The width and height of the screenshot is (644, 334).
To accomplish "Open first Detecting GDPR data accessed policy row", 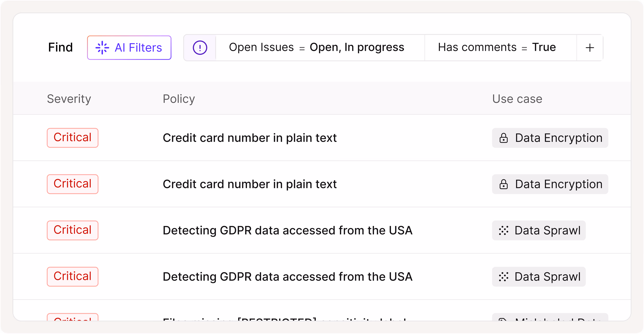I will pyautogui.click(x=287, y=230).
